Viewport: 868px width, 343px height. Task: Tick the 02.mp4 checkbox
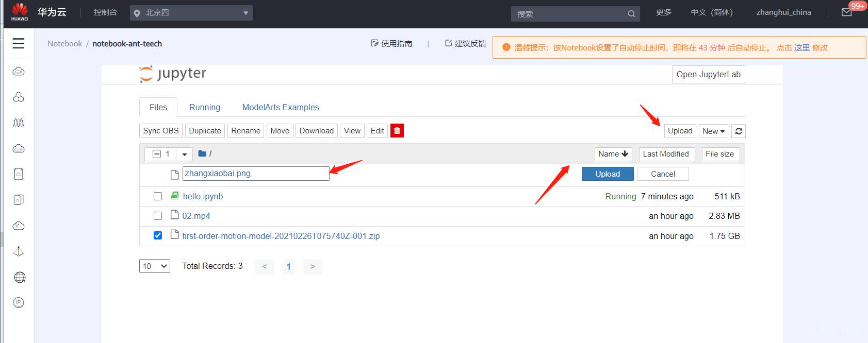[x=158, y=216]
